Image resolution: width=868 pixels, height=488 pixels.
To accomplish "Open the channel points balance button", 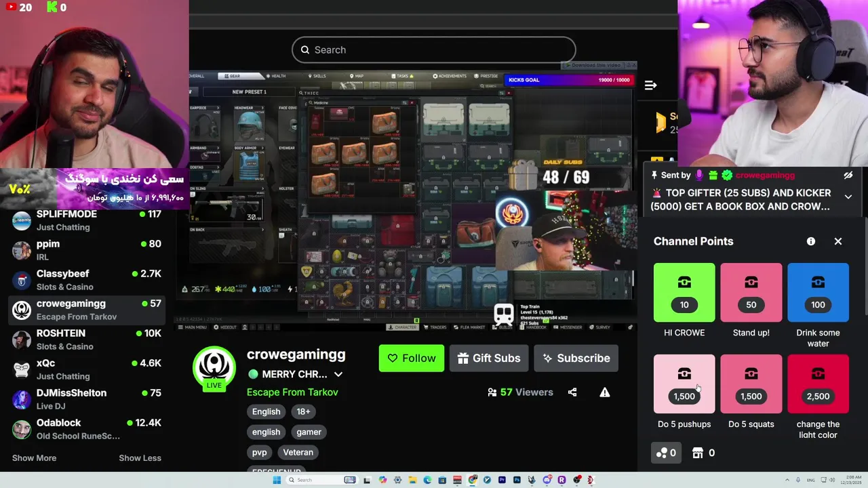I will tap(666, 453).
